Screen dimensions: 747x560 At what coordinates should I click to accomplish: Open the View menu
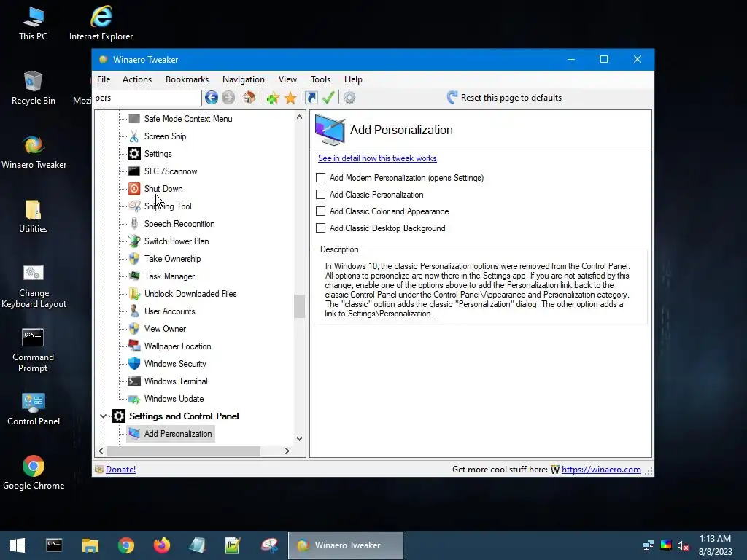(x=287, y=79)
